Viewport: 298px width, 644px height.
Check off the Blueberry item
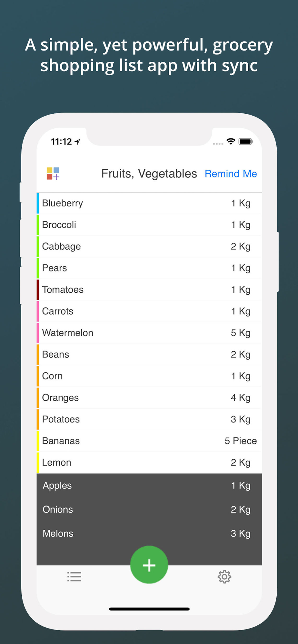(149, 203)
